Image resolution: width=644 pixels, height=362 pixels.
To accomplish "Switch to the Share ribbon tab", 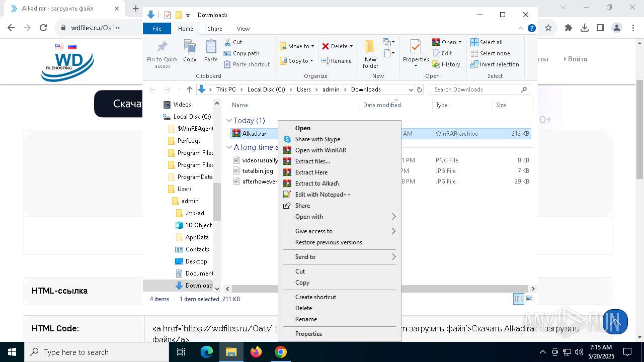I will coord(215,29).
